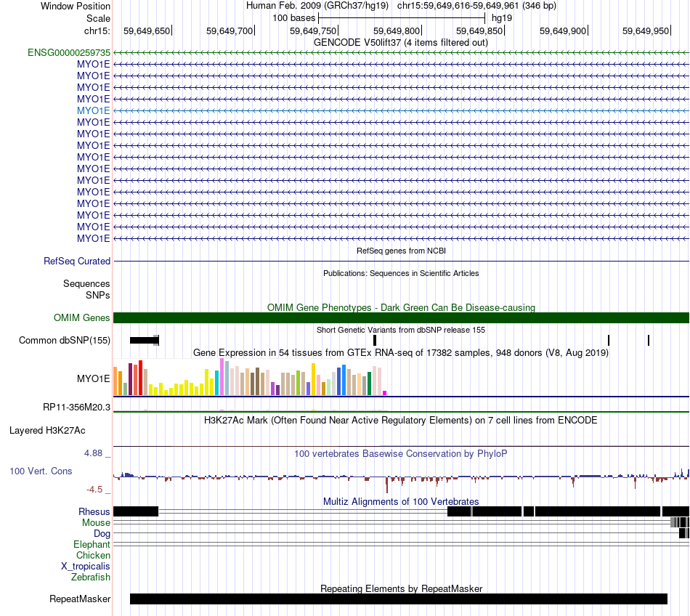
Task: Click the -4.5 PhyloP lower scale value
Action: [94, 490]
